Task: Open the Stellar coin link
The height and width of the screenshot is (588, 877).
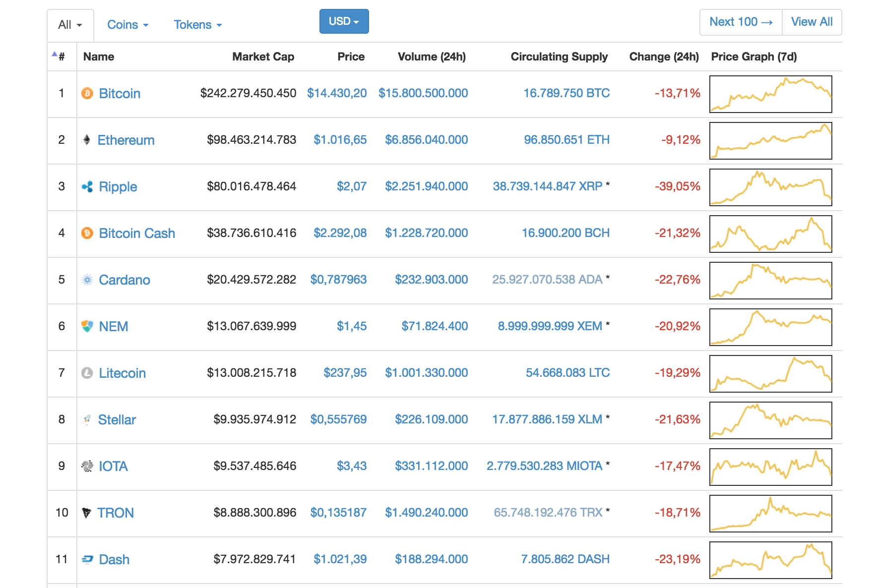Action: pyautogui.click(x=117, y=419)
